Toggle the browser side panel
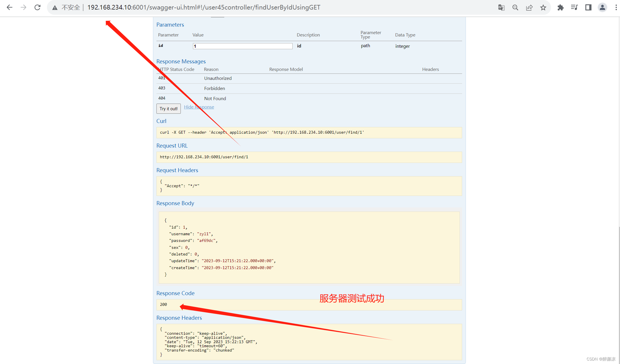Screen dimensions: 620x364 [x=588, y=8]
